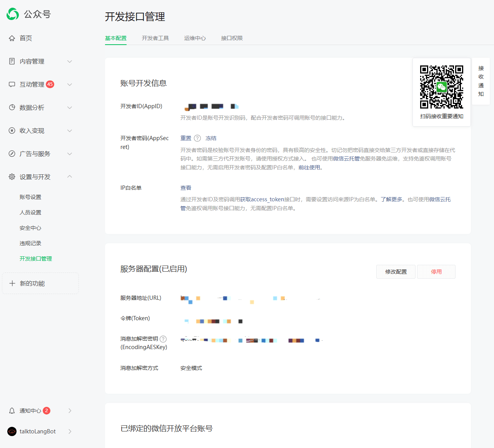Open 首页 via the home icon

(12, 38)
